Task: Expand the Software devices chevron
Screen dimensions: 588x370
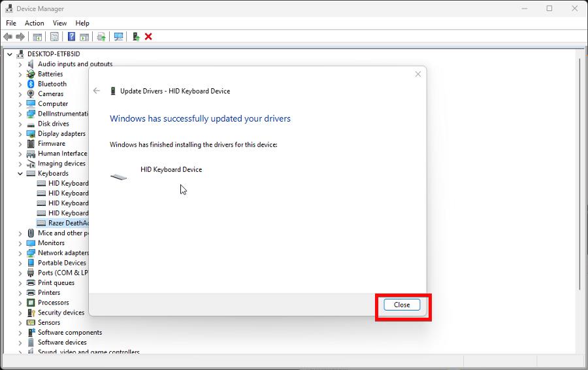Action: click(20, 343)
